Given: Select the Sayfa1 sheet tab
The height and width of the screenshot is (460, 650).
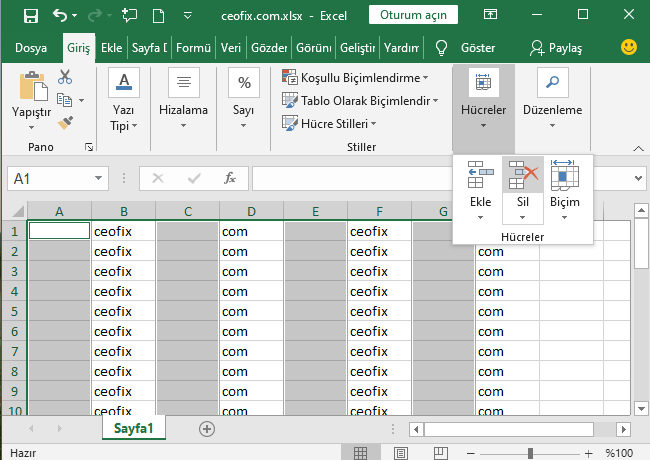Looking at the screenshot, I should click(x=133, y=428).
